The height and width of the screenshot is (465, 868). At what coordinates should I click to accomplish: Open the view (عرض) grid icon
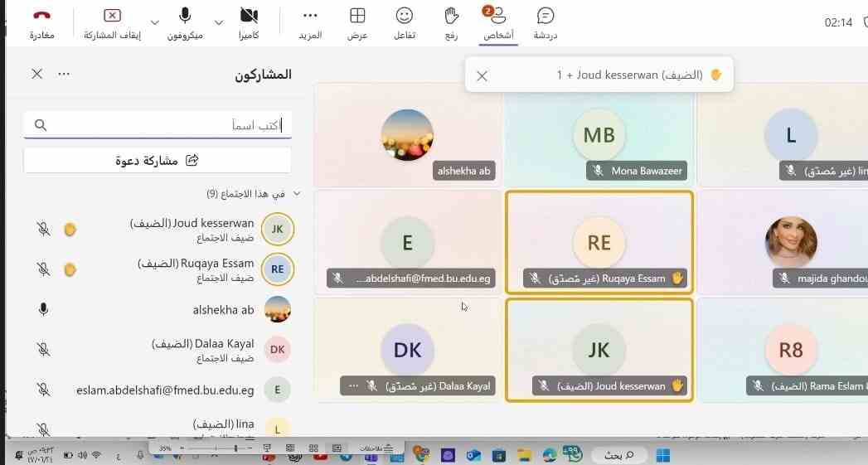[x=357, y=16]
